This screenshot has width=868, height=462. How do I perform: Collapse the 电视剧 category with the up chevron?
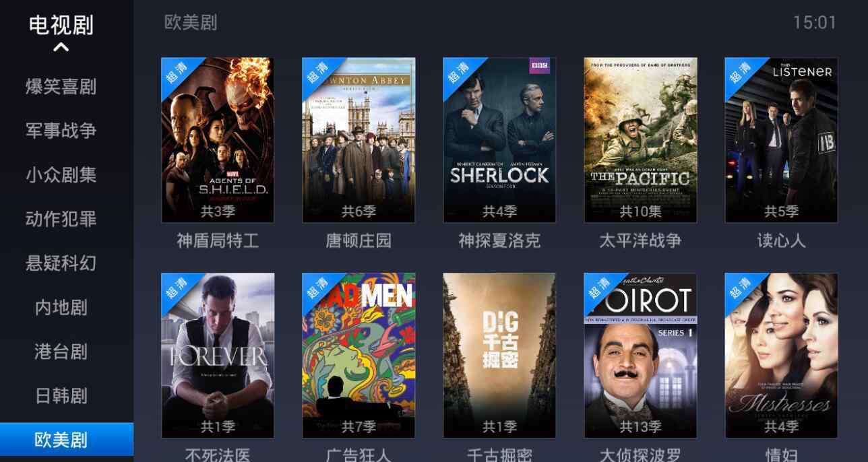pyautogui.click(x=61, y=48)
